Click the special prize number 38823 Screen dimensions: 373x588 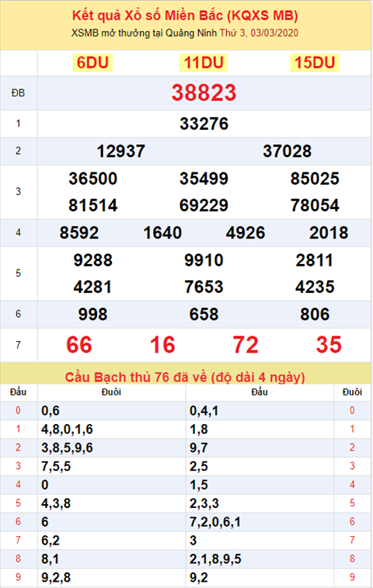[204, 92]
